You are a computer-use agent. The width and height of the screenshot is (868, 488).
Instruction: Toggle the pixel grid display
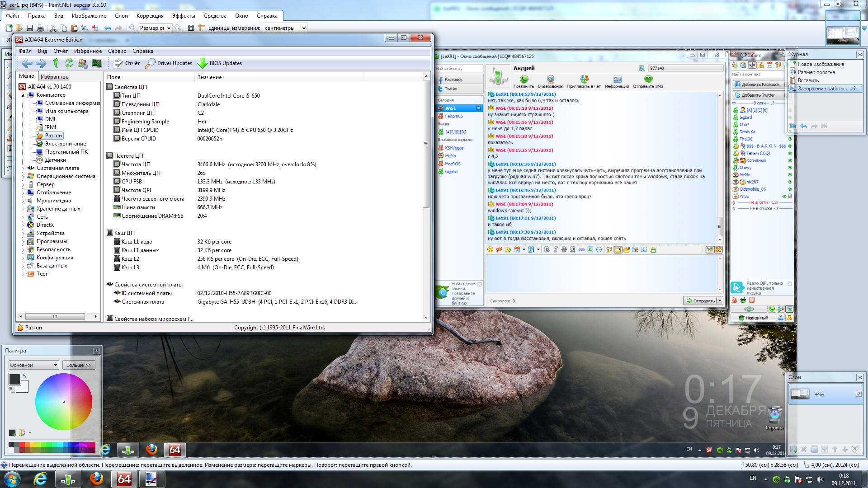(x=191, y=28)
